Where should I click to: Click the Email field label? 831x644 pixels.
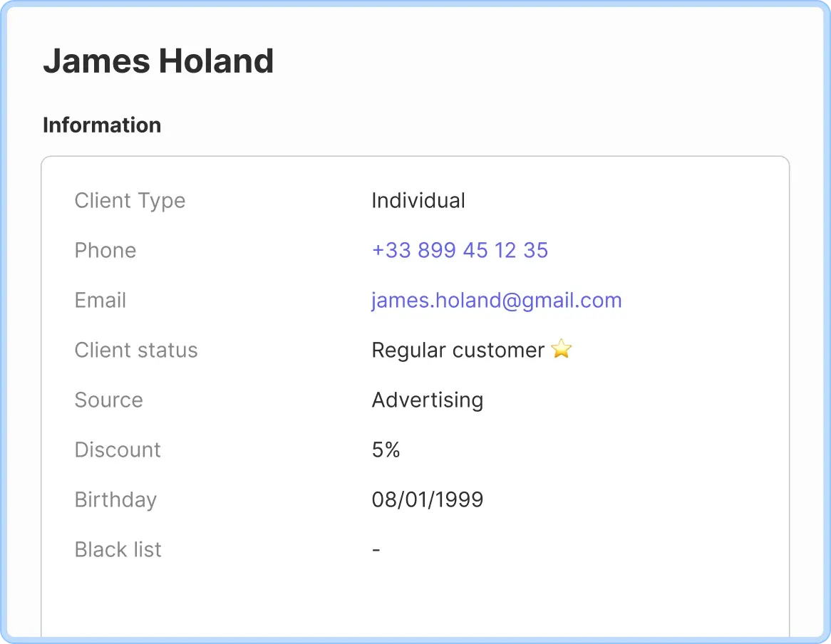click(x=100, y=300)
